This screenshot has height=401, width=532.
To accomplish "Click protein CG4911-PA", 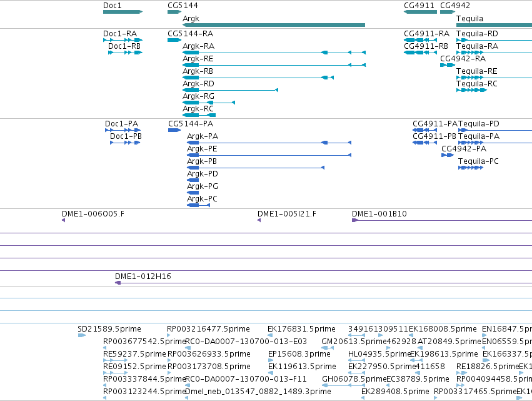I will 435,124.
